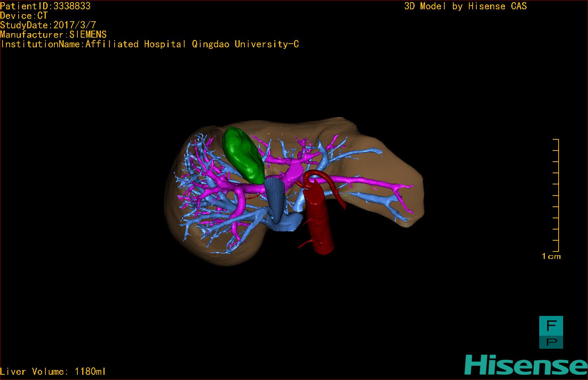The height and width of the screenshot is (380, 588).
Task: Click the "1cm" scale label
Action: pos(551,256)
